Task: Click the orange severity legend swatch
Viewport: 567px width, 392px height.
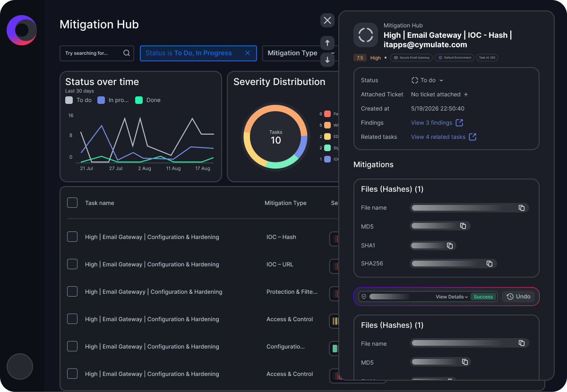Action: (x=327, y=125)
